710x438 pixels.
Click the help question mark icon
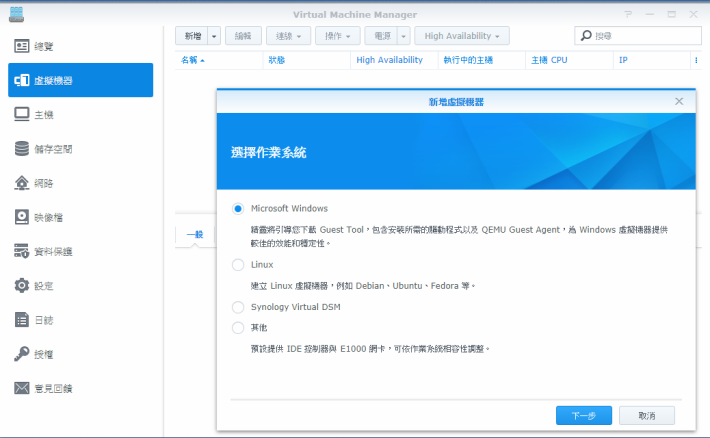(x=628, y=14)
